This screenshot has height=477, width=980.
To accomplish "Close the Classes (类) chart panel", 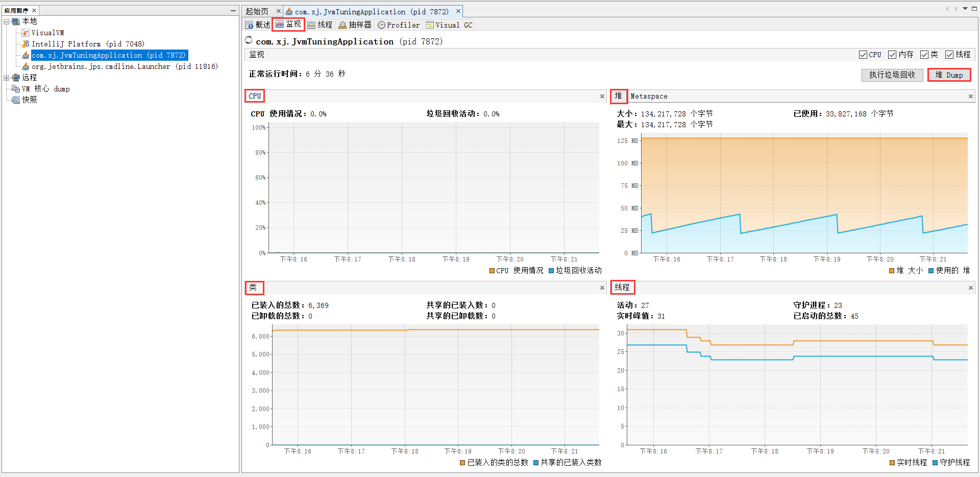I will 602,288.
